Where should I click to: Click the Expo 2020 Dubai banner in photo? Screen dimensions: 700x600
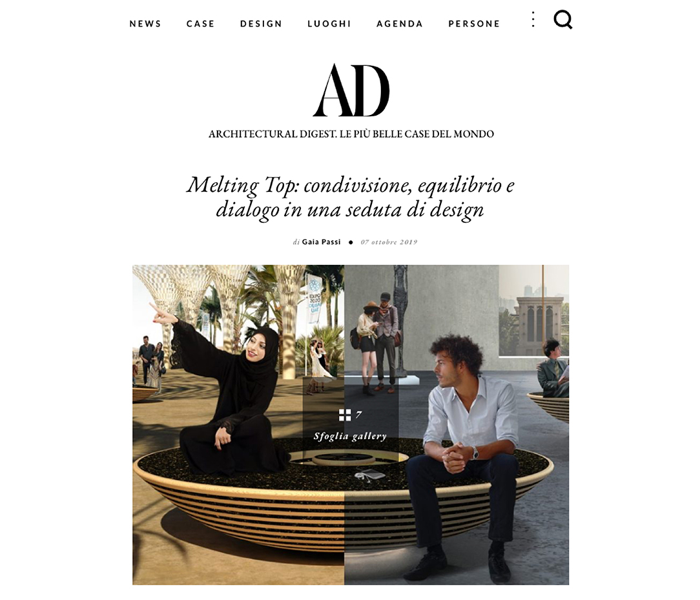tap(314, 298)
